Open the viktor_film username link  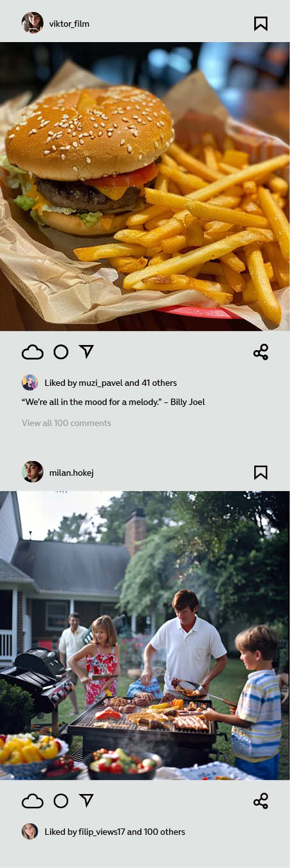click(x=69, y=24)
